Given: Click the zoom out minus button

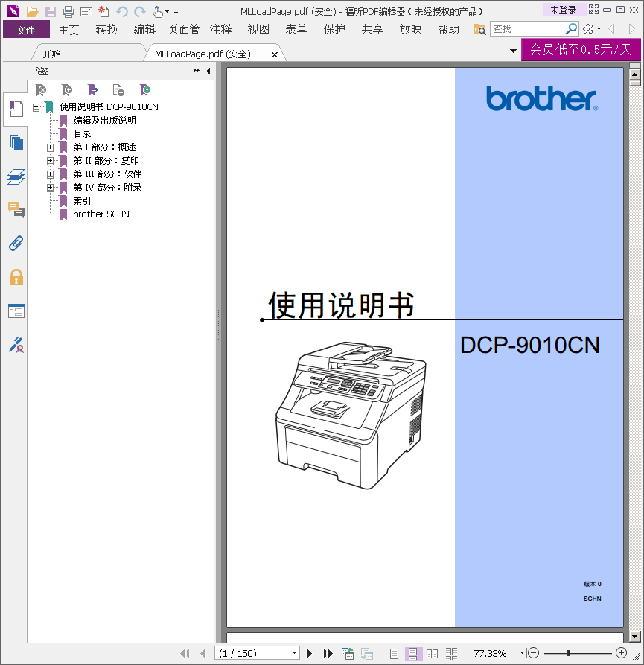Looking at the screenshot, I should pos(533,653).
